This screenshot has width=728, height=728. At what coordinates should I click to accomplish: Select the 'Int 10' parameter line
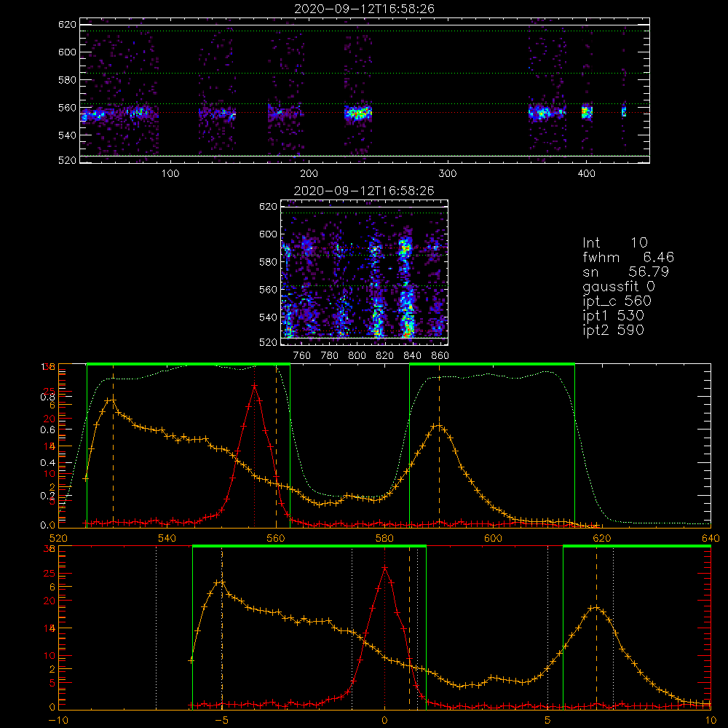pos(615,243)
